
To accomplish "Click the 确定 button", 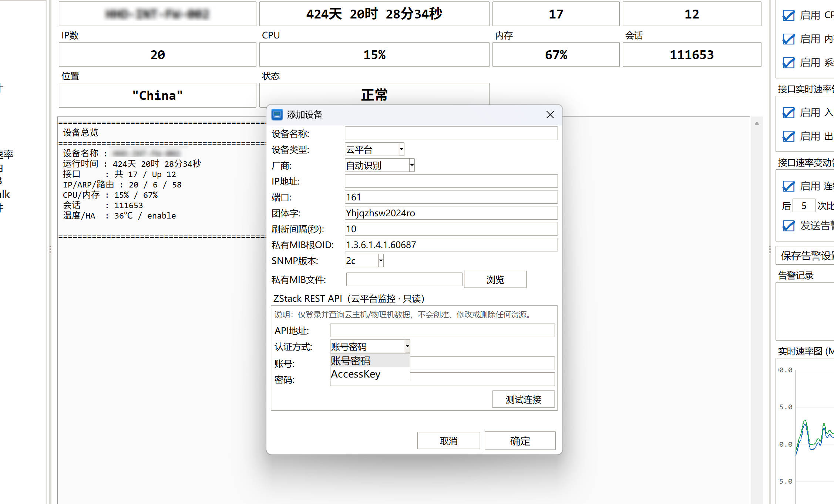I will (x=520, y=441).
